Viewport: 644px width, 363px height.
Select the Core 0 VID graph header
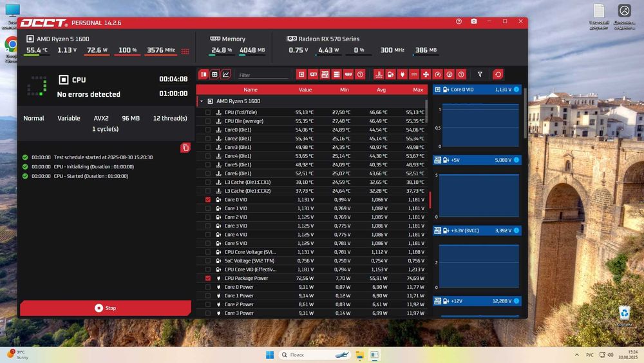(x=477, y=89)
